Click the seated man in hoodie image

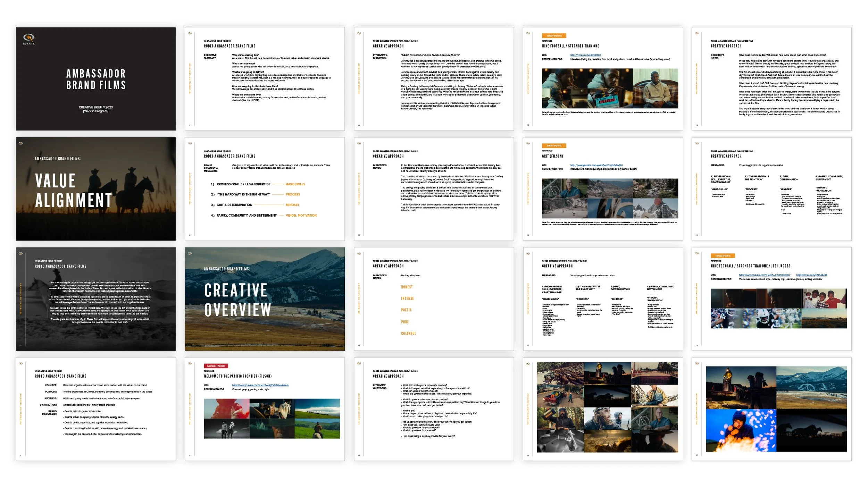pos(655,89)
